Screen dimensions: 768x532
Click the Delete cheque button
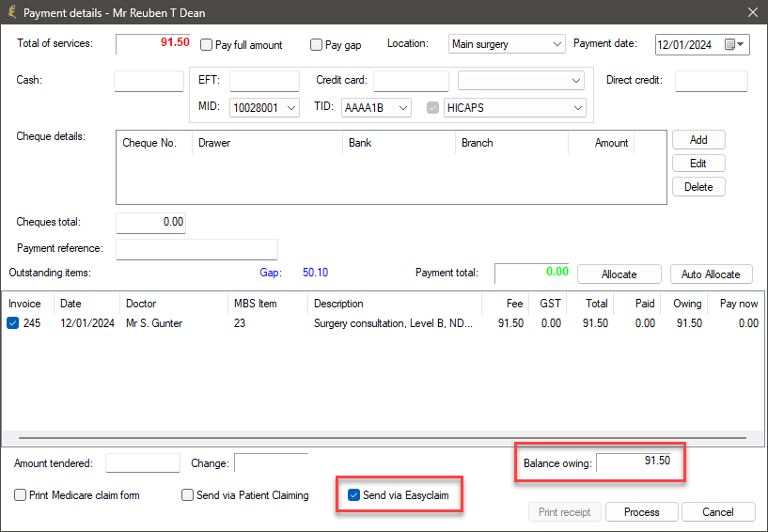coord(698,187)
